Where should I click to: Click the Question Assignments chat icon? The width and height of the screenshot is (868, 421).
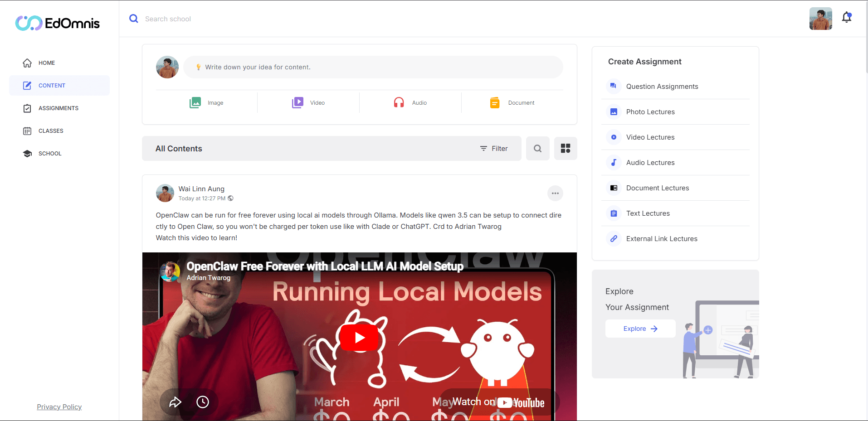pos(614,86)
